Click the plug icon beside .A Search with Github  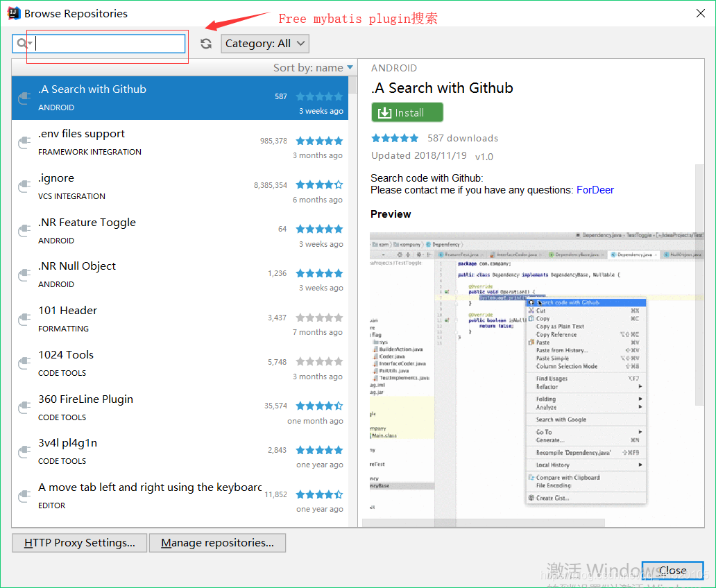tap(24, 98)
